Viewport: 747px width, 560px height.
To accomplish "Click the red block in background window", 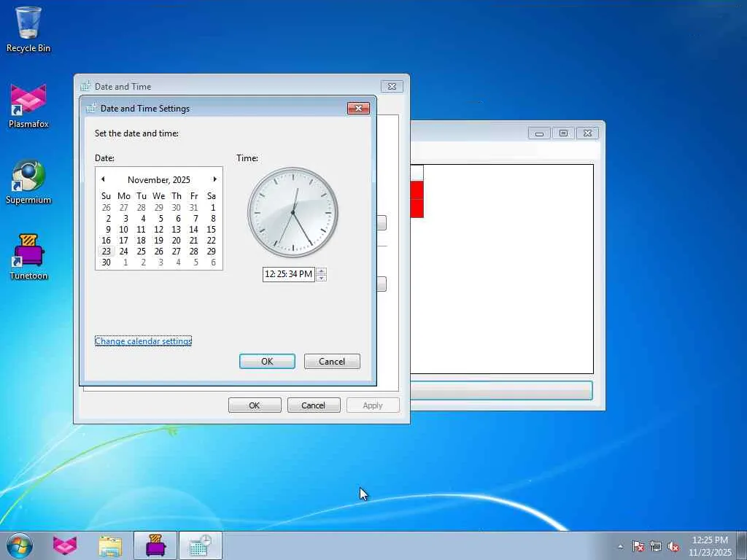I will coord(417,199).
